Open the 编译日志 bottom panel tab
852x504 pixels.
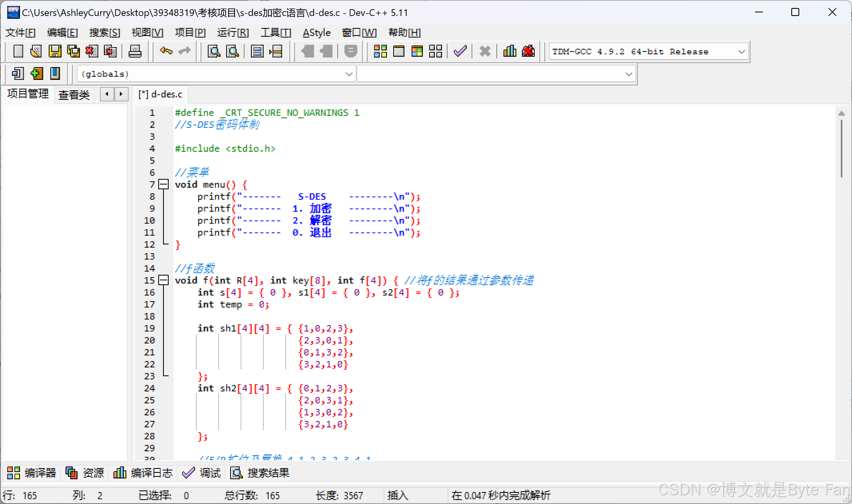[143, 473]
